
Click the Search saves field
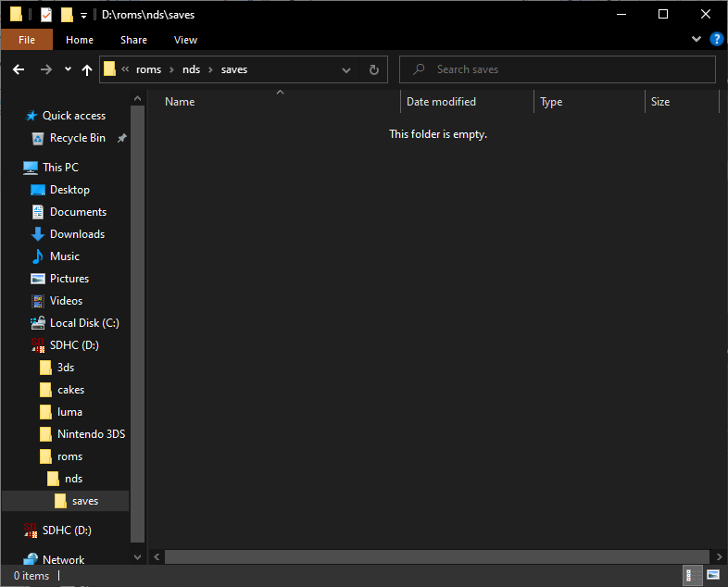coord(558,69)
